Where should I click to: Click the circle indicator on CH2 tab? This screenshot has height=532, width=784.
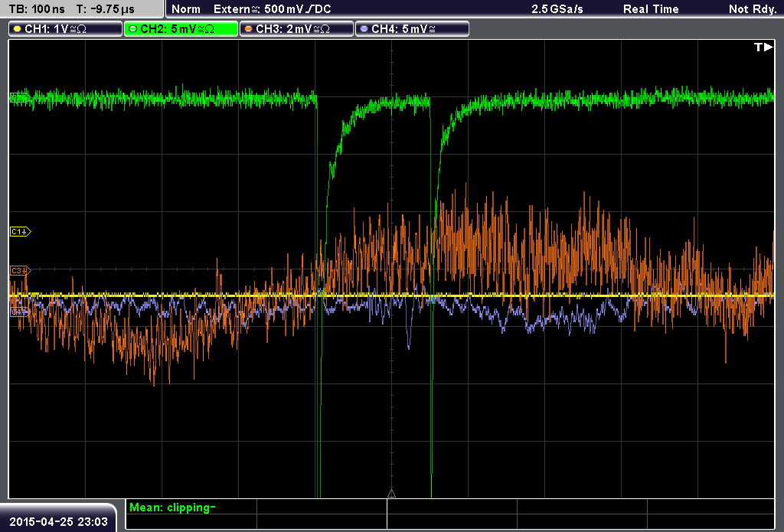point(133,29)
